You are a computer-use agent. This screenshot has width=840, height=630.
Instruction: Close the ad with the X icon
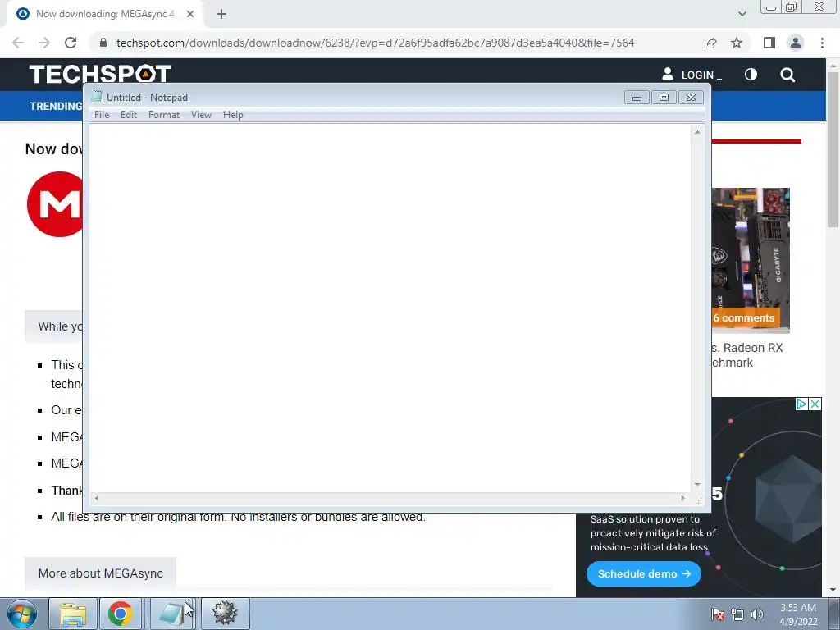coord(815,404)
